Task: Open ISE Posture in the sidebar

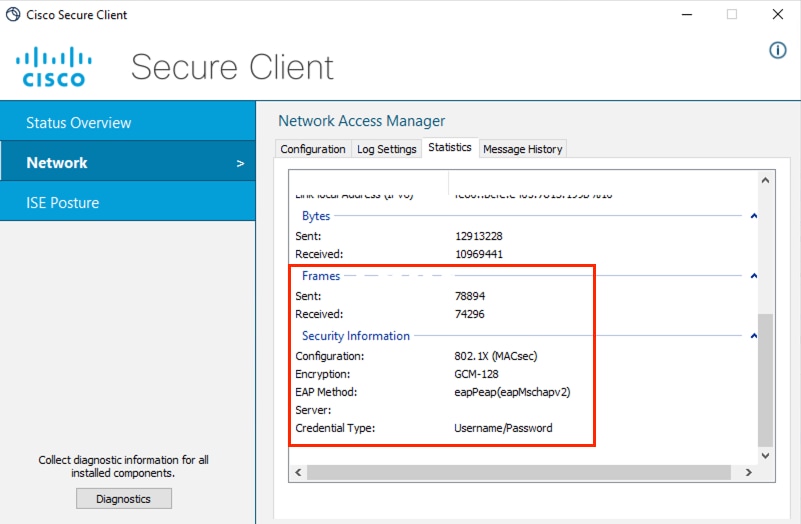Action: (x=127, y=203)
